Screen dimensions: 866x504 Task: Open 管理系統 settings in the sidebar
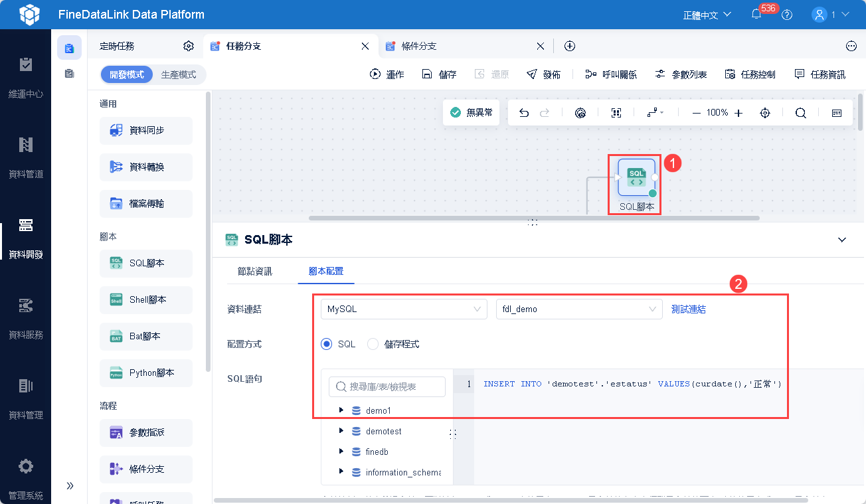point(25,478)
